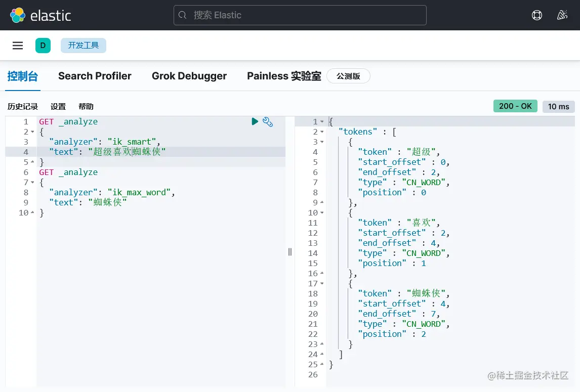Send the request with the green play icon
The image size is (580, 392).
click(255, 121)
